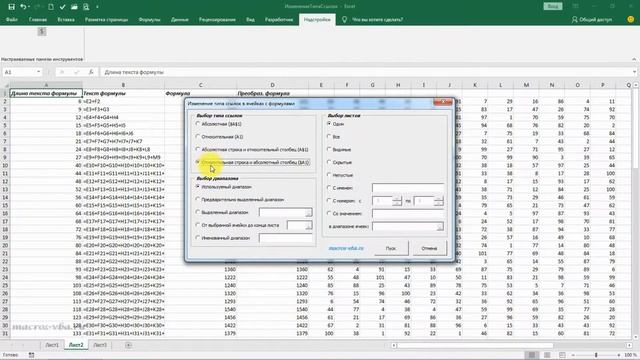640x360 pixels.
Task: Open the Customize Quick Access Toolbar arrow
Action: (97, 7)
